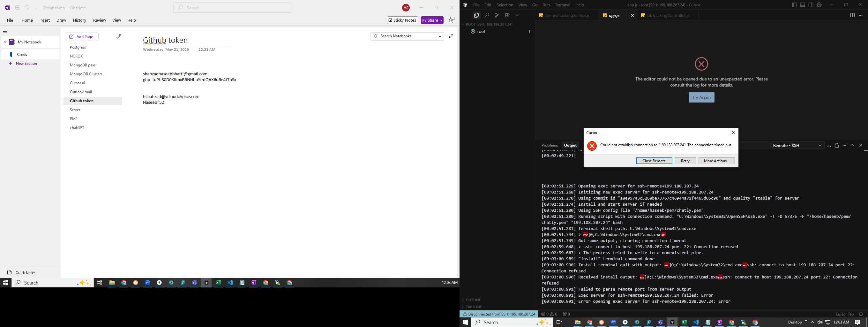The image size is (868, 327).
Task: Open the Search Notebooks scope dropdown arrow
Action: [440, 36]
